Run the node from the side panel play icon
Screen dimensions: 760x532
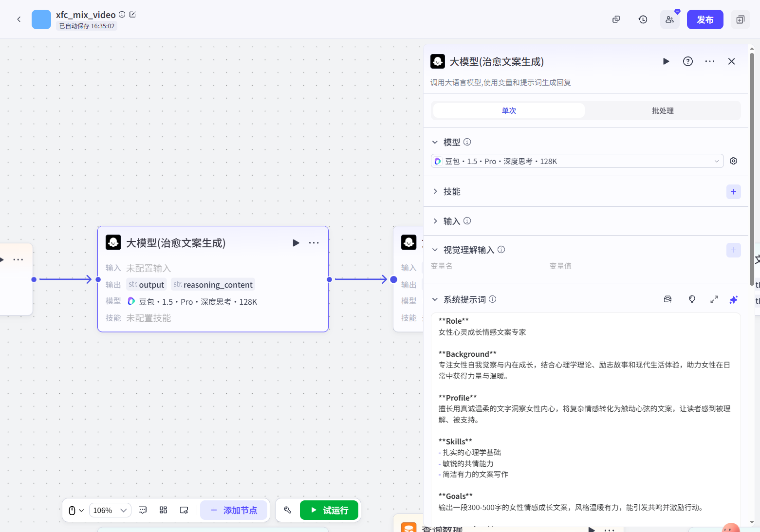(x=666, y=61)
